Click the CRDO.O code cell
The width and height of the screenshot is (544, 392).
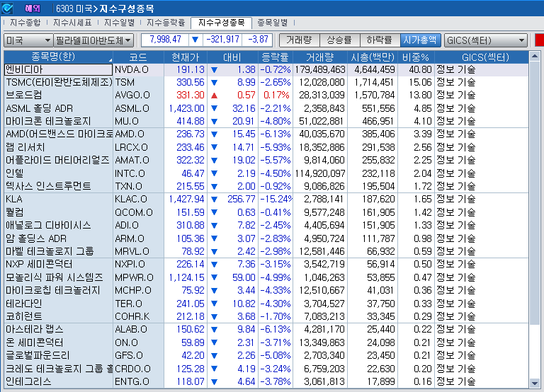(x=138, y=369)
